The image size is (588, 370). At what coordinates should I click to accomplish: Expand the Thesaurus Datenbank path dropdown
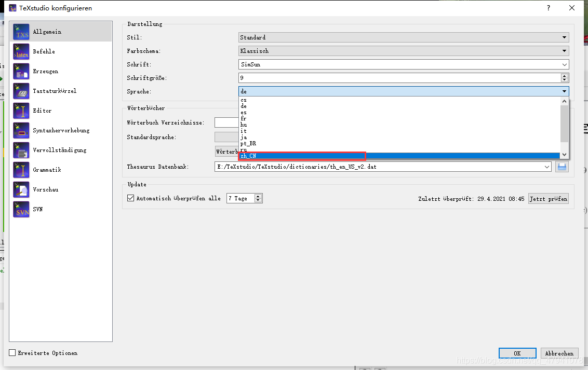547,167
